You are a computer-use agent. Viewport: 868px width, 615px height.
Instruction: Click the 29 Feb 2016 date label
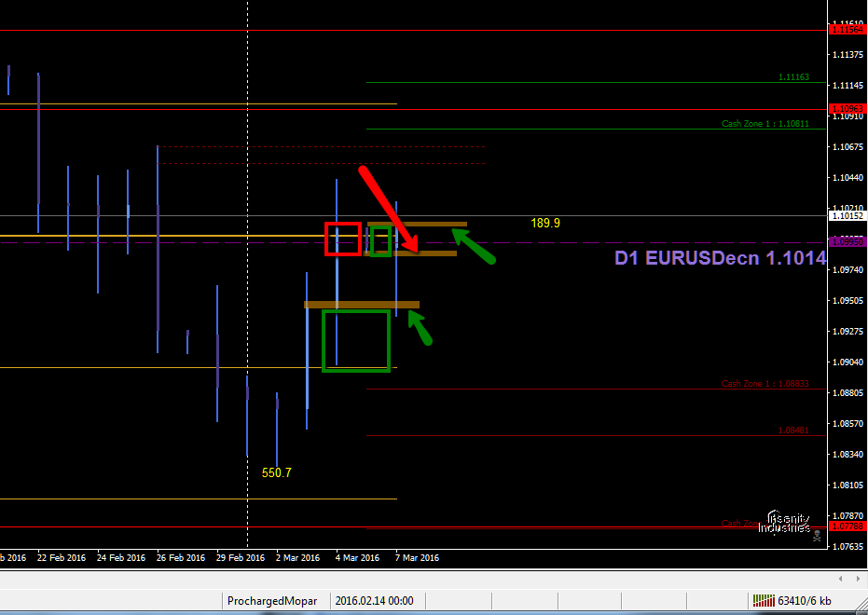tap(241, 557)
